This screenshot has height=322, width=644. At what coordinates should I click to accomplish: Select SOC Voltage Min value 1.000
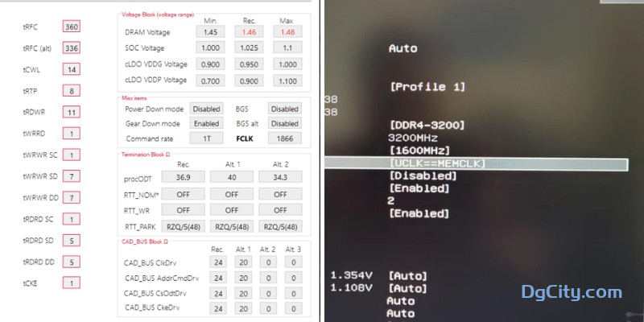click(x=210, y=47)
